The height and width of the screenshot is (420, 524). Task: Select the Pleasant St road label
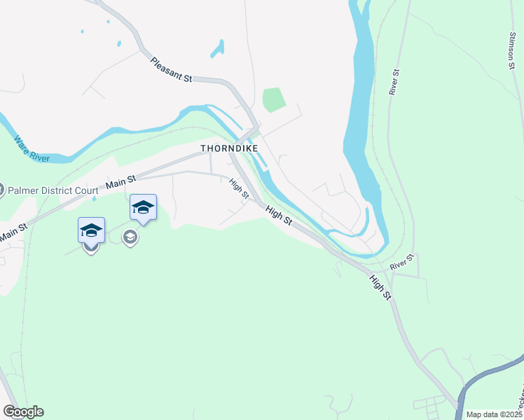(171, 69)
